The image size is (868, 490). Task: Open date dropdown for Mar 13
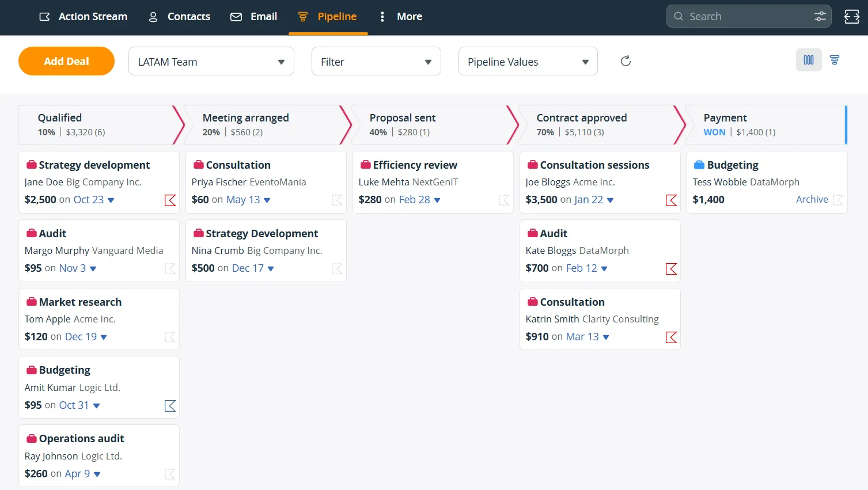(x=606, y=337)
